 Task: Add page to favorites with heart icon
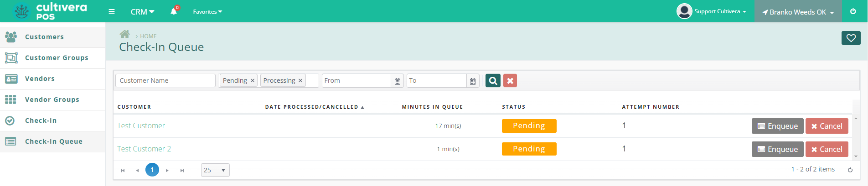pos(851,38)
